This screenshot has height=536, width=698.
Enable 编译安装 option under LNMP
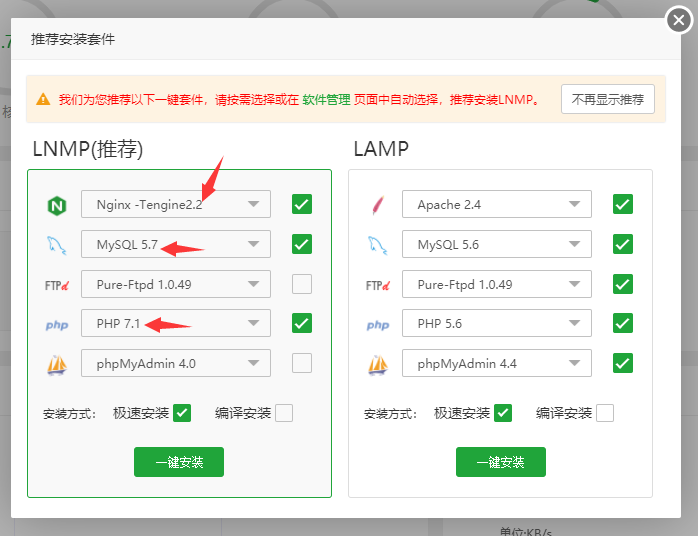pos(284,413)
